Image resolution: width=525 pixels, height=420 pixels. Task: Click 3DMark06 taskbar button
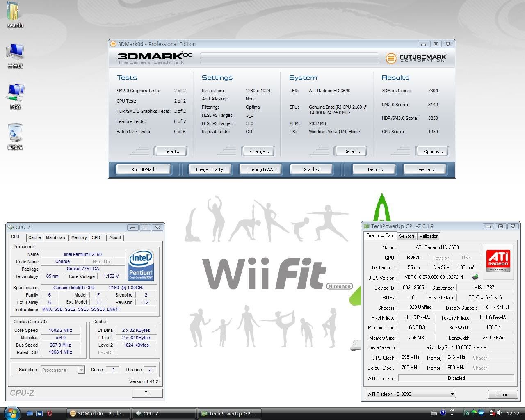[98, 413]
